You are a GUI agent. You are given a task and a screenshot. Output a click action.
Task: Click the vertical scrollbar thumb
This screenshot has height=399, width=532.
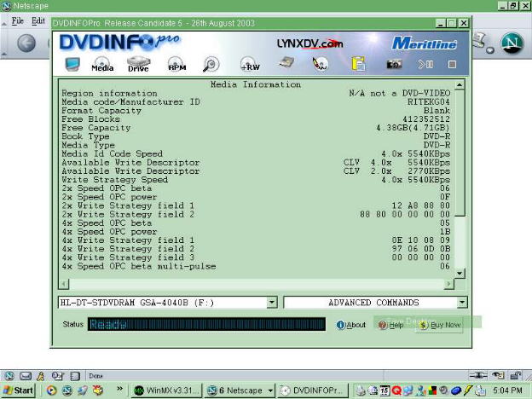click(460, 153)
